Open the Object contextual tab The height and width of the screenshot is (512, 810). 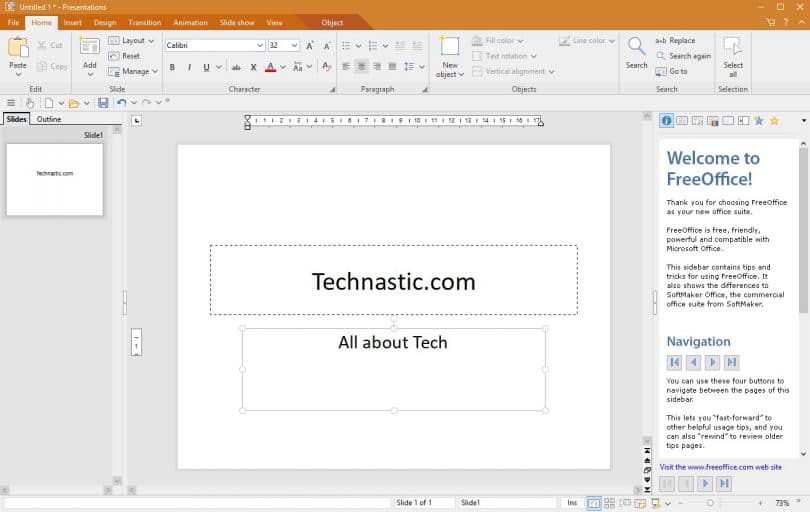(332, 23)
